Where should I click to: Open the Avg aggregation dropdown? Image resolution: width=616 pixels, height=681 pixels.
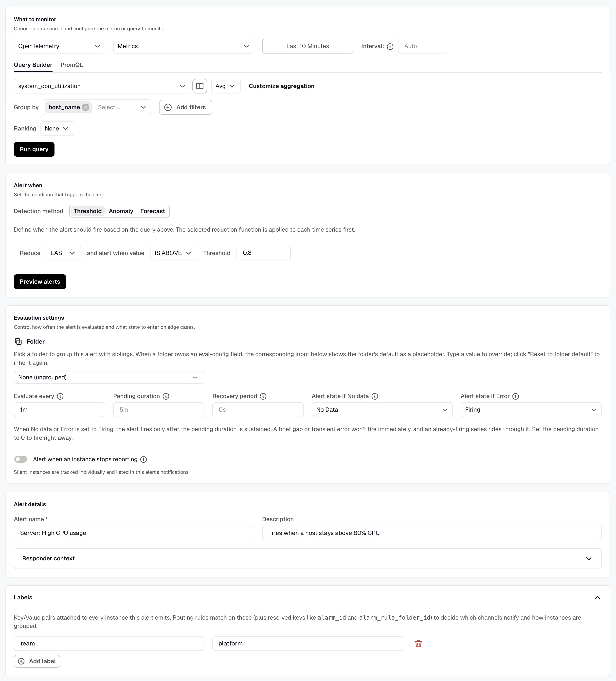[226, 86]
